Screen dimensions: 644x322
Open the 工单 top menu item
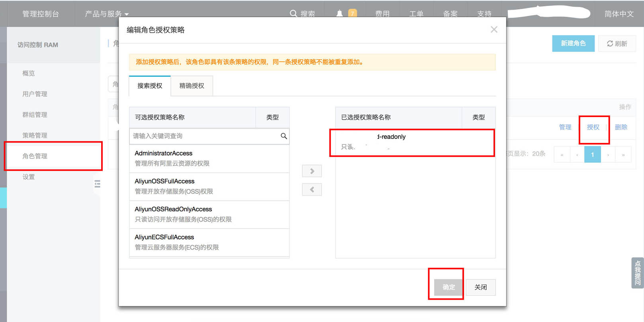click(416, 14)
